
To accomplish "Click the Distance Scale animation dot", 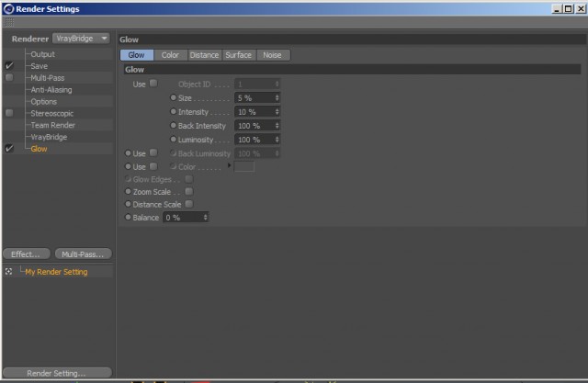I will click(128, 204).
